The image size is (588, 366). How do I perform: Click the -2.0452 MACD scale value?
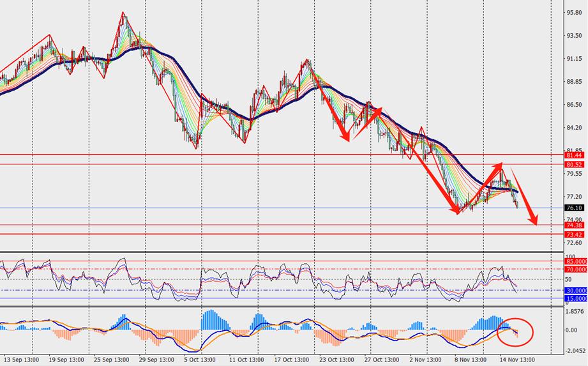pos(576,351)
